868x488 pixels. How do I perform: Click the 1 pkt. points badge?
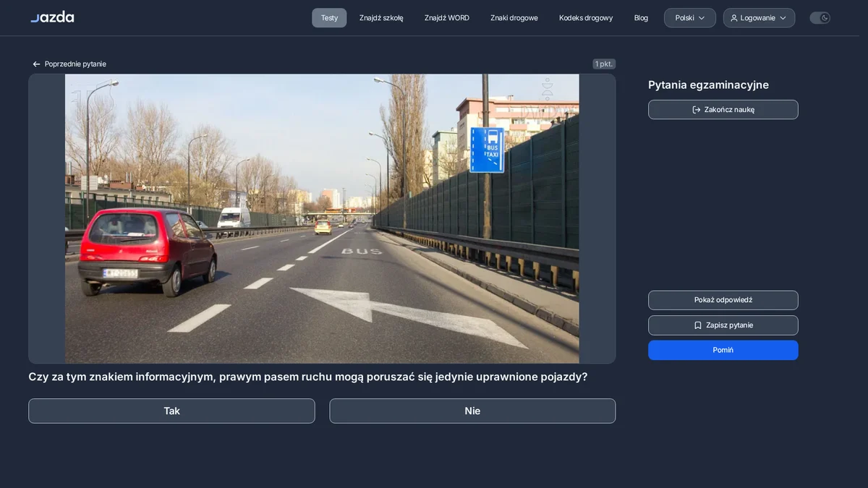(604, 64)
